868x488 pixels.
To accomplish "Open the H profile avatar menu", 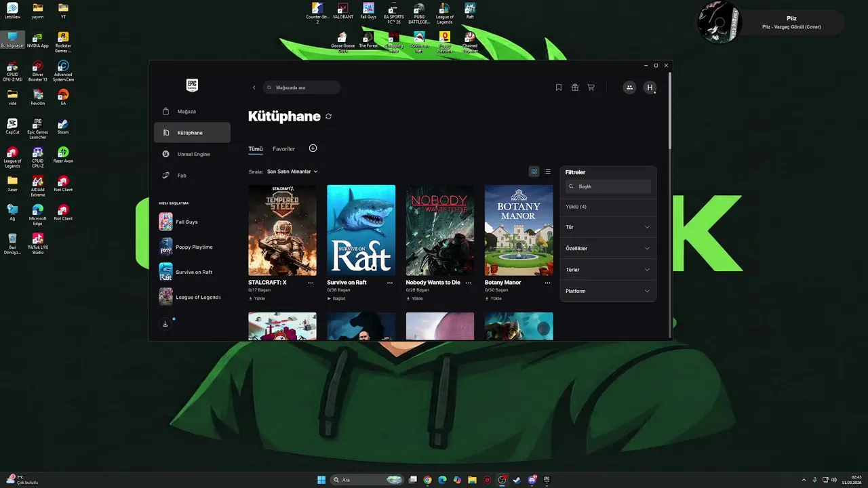I will click(650, 87).
